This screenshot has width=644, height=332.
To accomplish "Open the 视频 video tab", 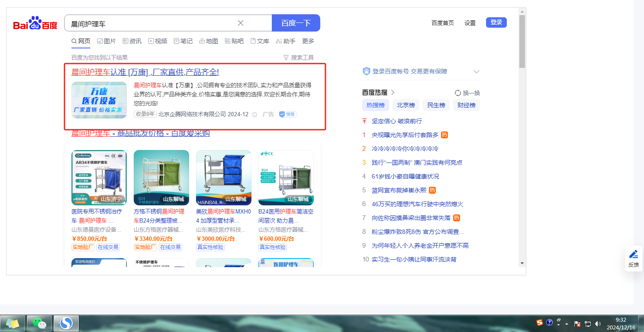I will [158, 41].
